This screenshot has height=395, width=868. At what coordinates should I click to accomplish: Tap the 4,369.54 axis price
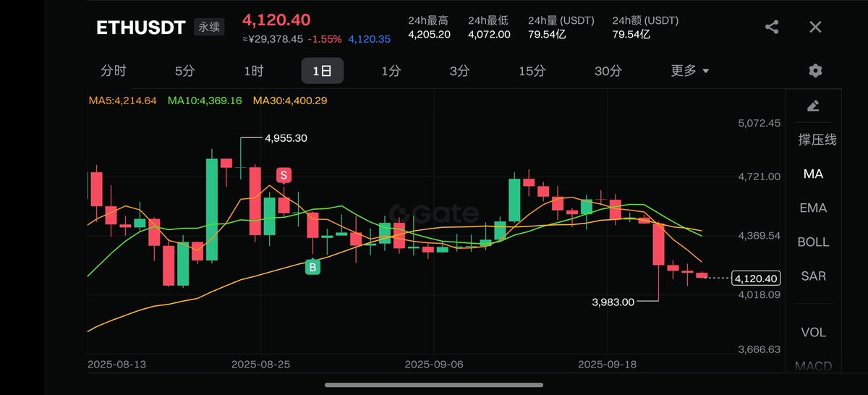click(x=759, y=236)
